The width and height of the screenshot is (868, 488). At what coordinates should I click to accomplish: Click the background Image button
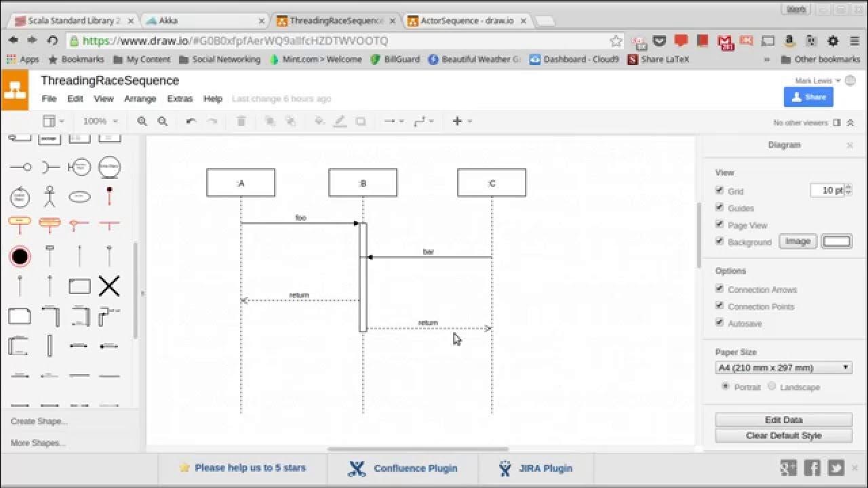[x=797, y=241]
